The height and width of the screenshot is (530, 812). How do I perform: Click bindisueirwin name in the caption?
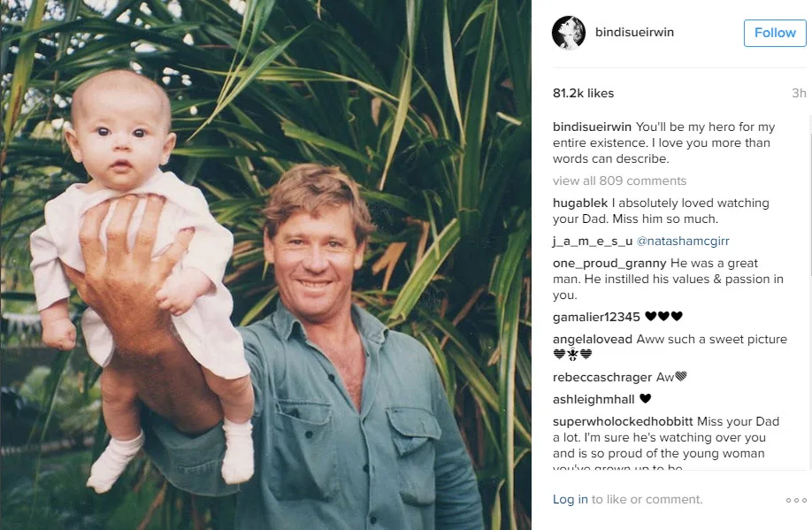[592, 127]
